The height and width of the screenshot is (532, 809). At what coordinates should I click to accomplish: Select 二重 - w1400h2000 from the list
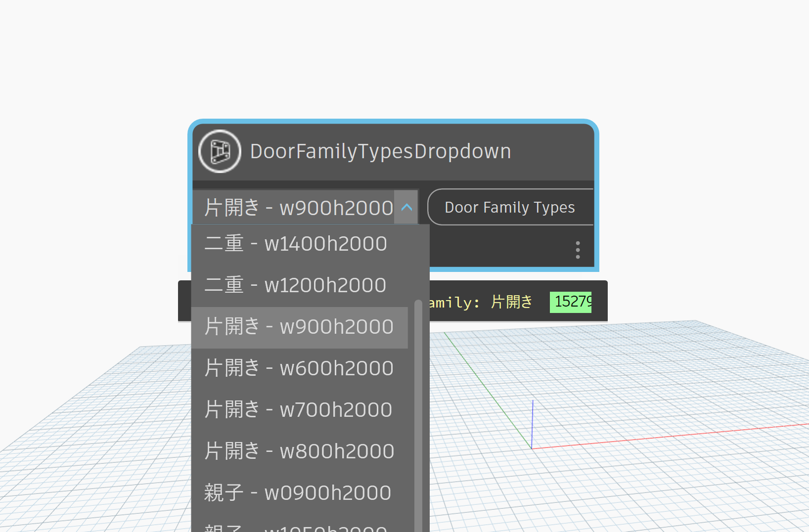tap(296, 244)
